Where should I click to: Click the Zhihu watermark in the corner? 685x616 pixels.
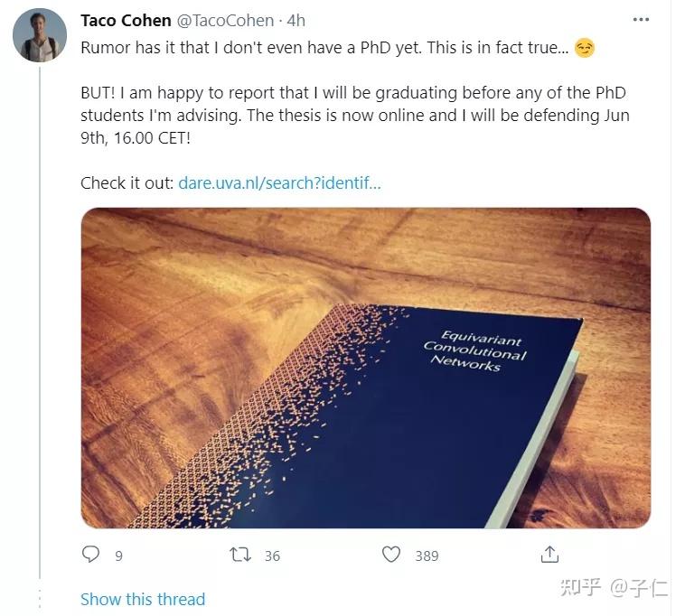coord(615,590)
